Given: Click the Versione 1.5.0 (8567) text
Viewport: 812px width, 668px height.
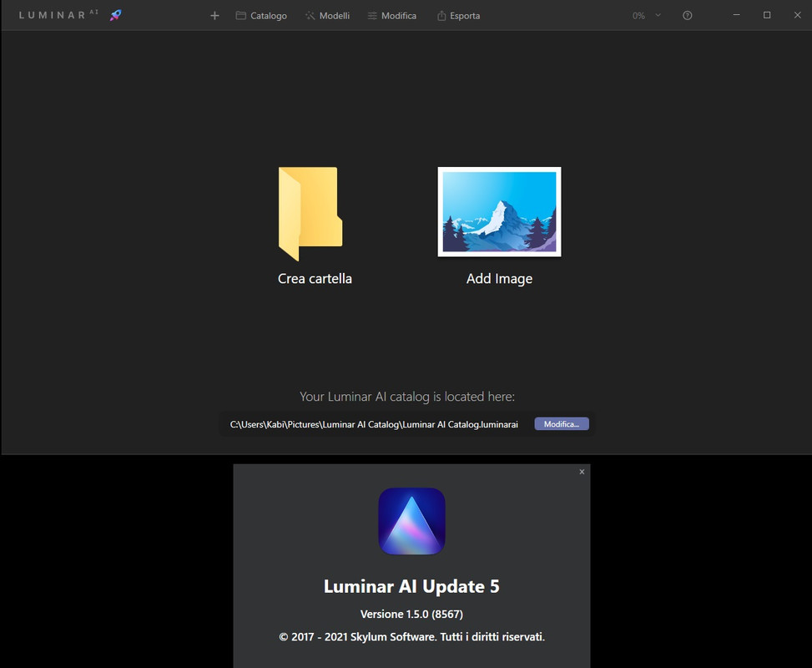Looking at the screenshot, I should coord(411,614).
